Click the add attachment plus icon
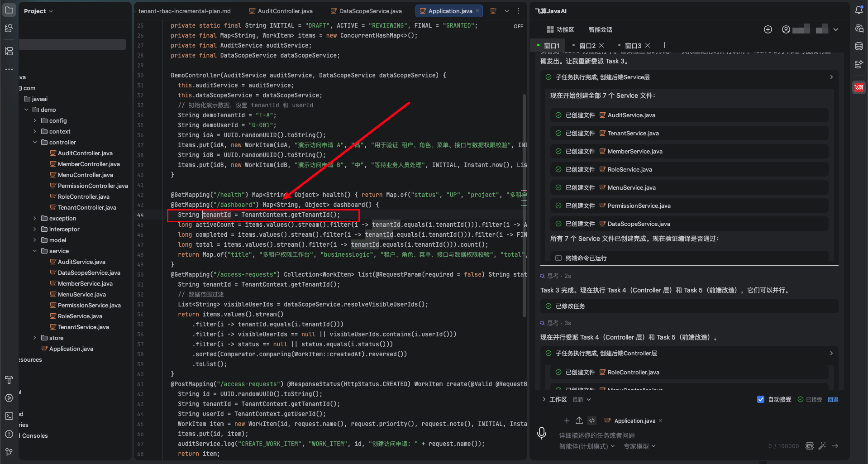868x464 pixels. pos(567,421)
